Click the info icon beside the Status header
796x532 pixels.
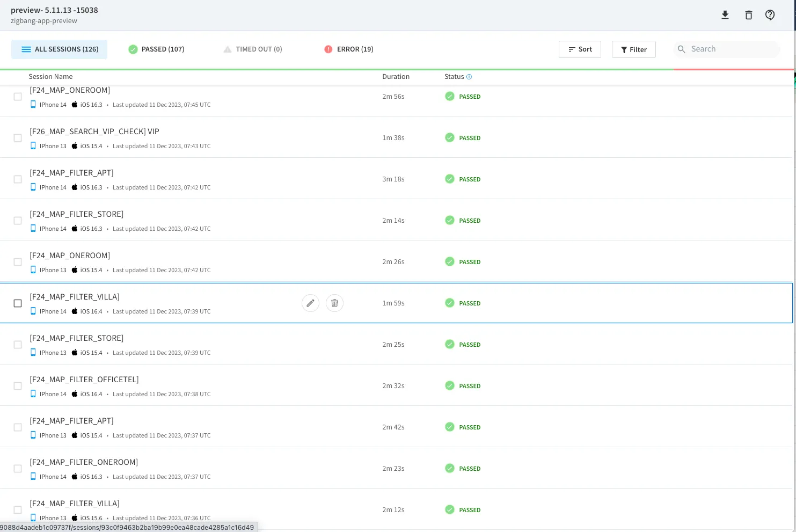click(x=469, y=77)
